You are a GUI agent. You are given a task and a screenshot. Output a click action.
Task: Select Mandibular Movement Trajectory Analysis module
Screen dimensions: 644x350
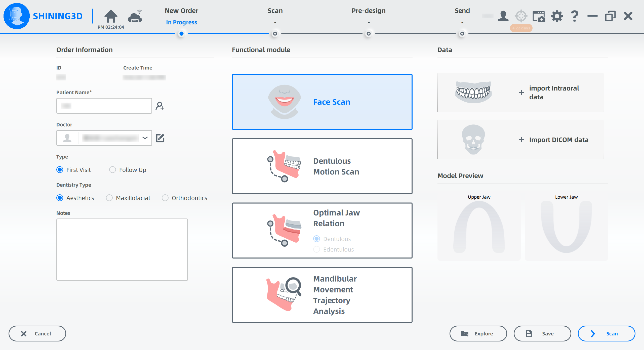click(x=322, y=295)
